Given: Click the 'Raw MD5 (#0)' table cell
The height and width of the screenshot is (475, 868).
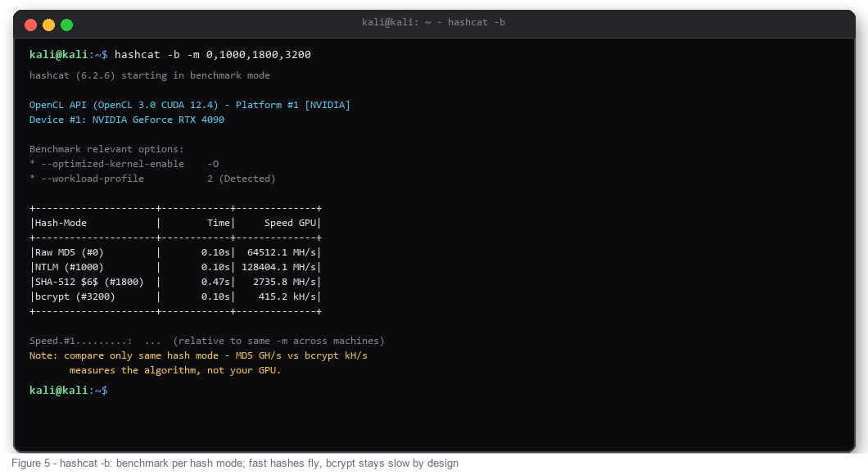Looking at the screenshot, I should 70,252.
